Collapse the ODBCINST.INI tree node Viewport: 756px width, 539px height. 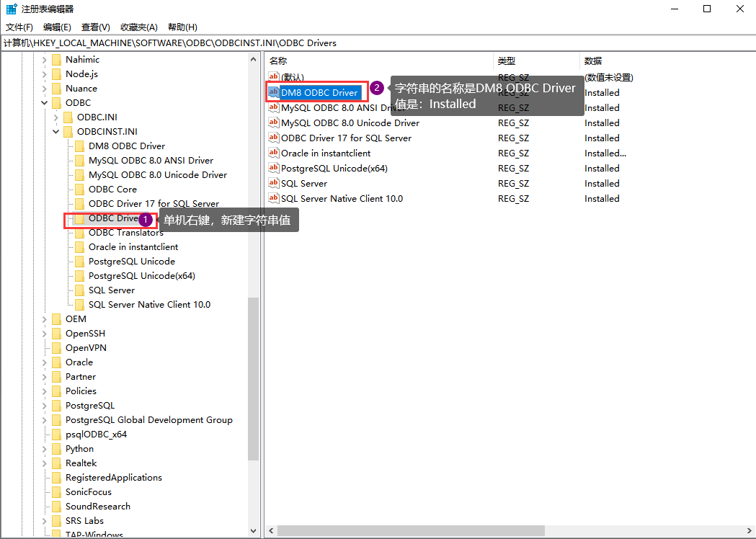(56, 132)
